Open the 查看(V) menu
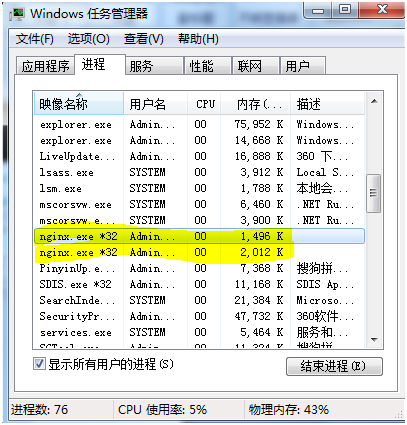This screenshot has height=425, width=407. 144,39
